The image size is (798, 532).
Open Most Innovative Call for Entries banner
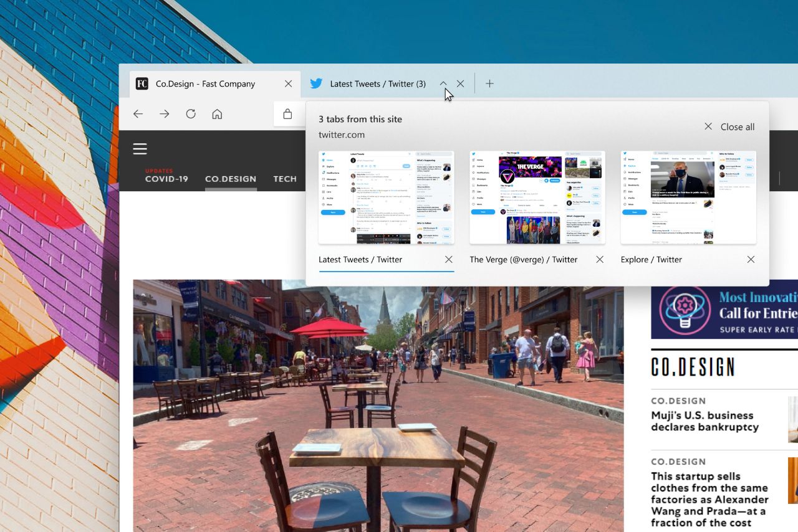(724, 312)
